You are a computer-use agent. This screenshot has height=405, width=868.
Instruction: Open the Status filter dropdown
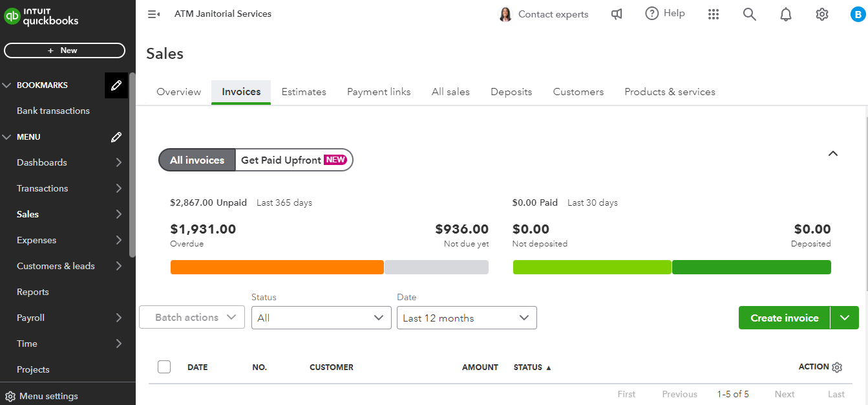pos(321,318)
